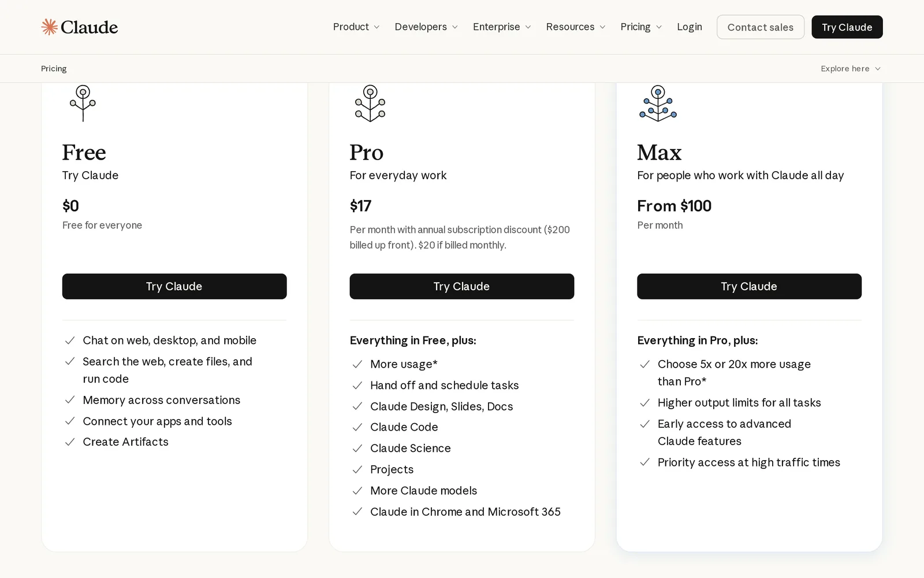Click the $17 price text
This screenshot has height=578, width=924.
click(361, 206)
